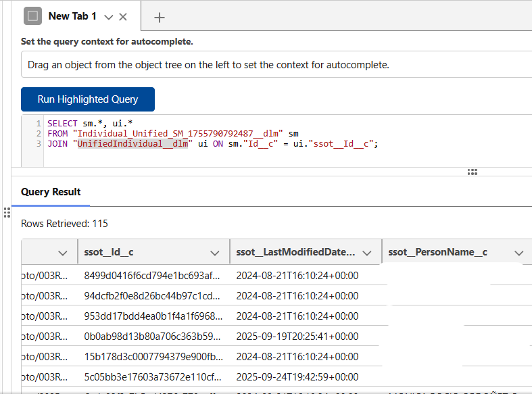Viewport: 532px width, 394px height.
Task: Expand the ssot__LastModifiedDate column menu chevron
Action: (367, 253)
